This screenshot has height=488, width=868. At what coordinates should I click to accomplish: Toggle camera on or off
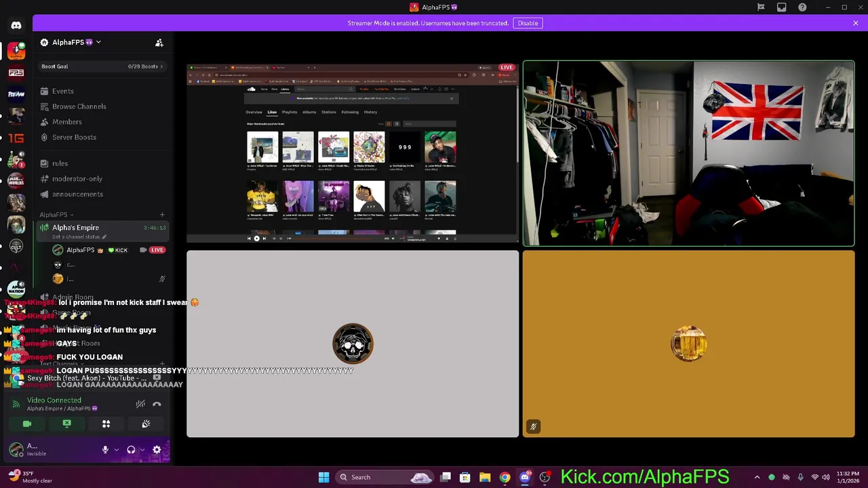coord(27,424)
